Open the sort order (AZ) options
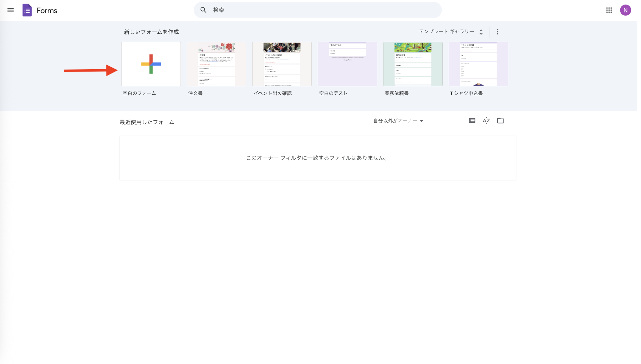 (486, 121)
